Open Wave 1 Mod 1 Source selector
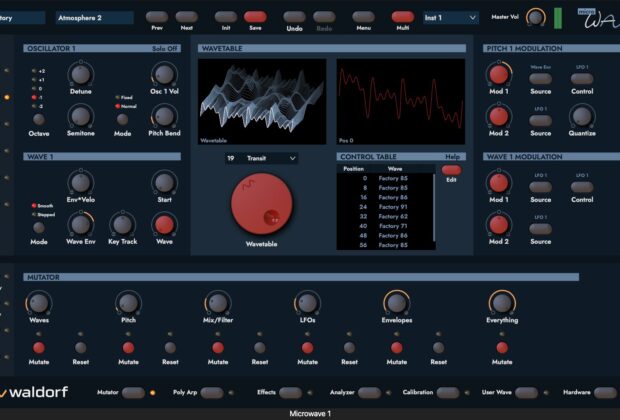The height and width of the screenshot is (420, 620). pyautogui.click(x=541, y=187)
